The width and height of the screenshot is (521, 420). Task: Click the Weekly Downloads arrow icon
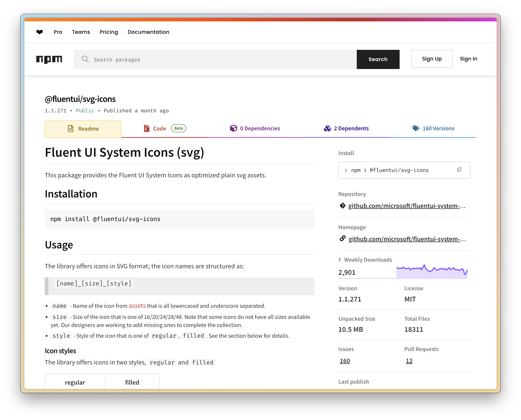click(x=340, y=259)
